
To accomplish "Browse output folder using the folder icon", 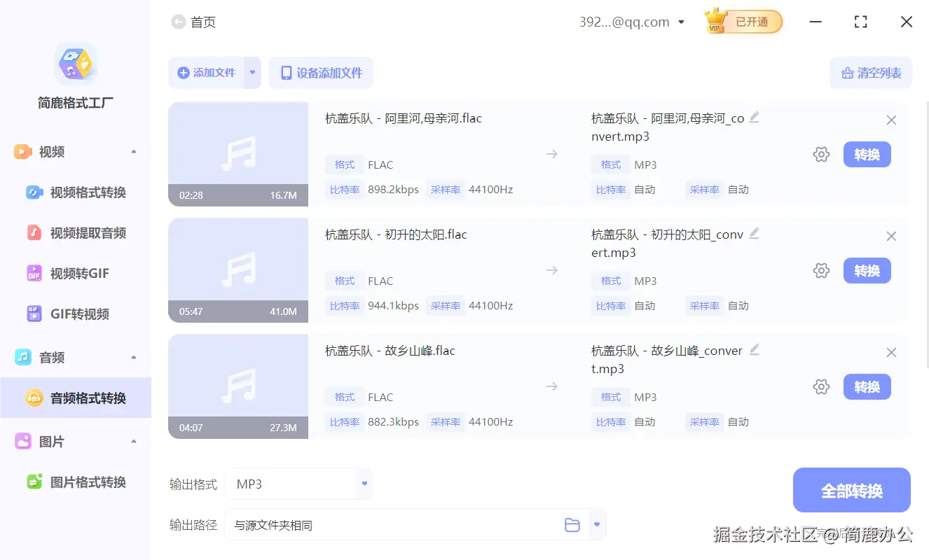I will tap(572, 524).
